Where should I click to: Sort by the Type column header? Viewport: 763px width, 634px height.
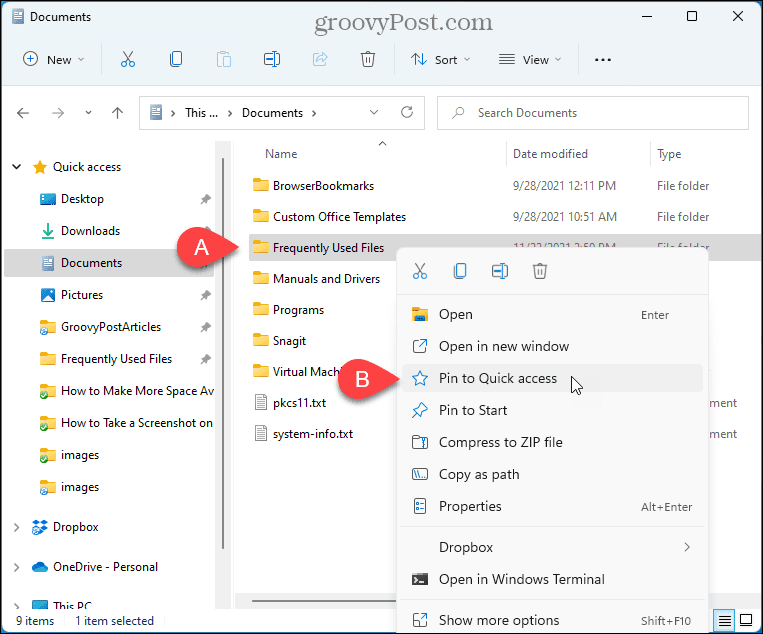669,154
